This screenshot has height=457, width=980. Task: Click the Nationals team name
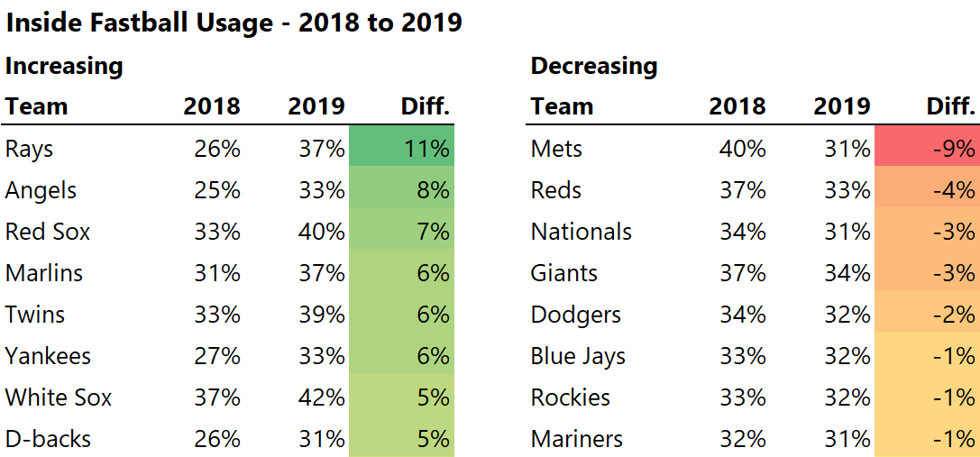pos(582,232)
